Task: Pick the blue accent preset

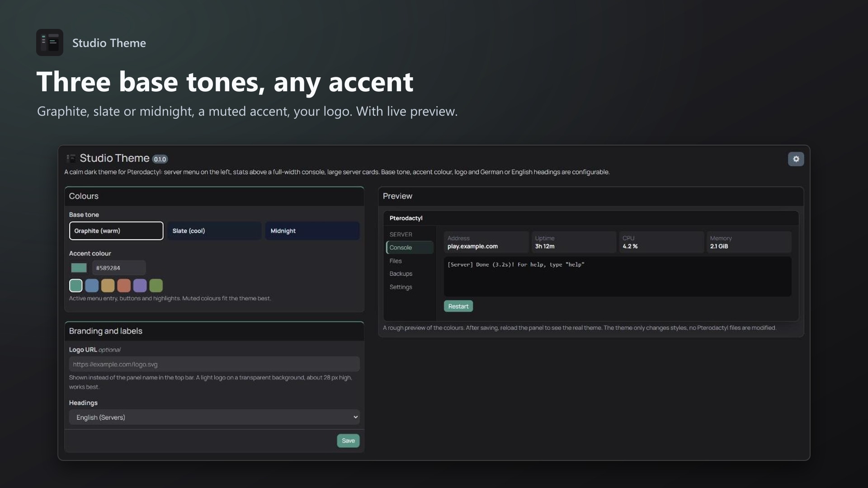Action: click(x=92, y=286)
